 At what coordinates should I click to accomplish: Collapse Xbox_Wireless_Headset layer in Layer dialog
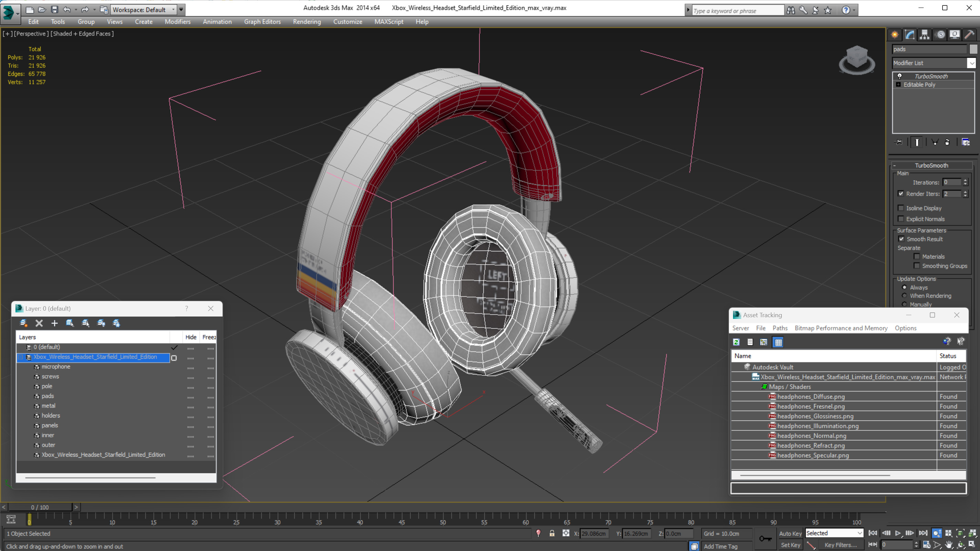(21, 357)
